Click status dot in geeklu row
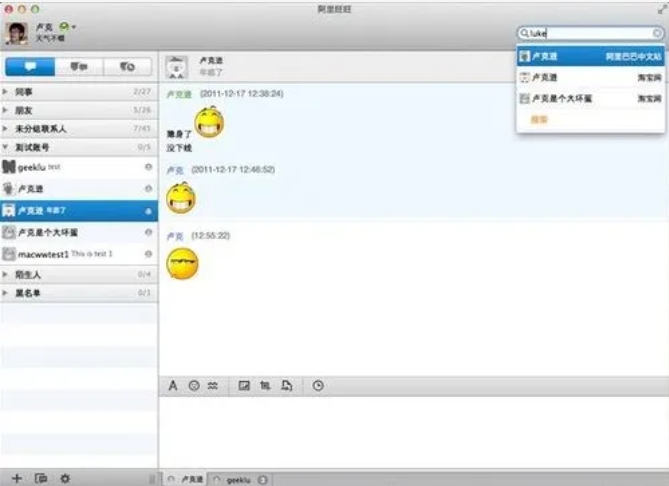The image size is (669, 486). pyautogui.click(x=148, y=167)
